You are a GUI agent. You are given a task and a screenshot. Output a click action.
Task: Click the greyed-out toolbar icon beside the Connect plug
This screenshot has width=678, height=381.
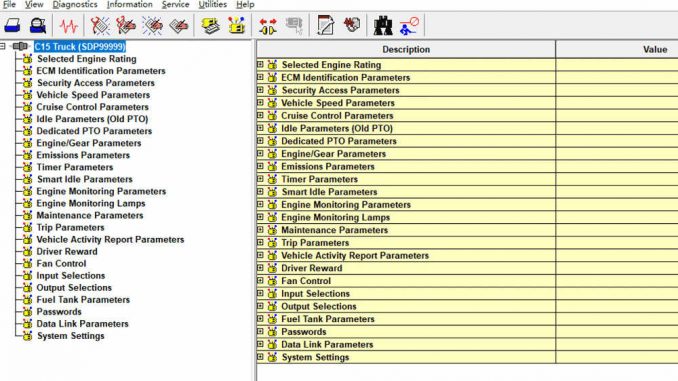pyautogui.click(x=294, y=26)
